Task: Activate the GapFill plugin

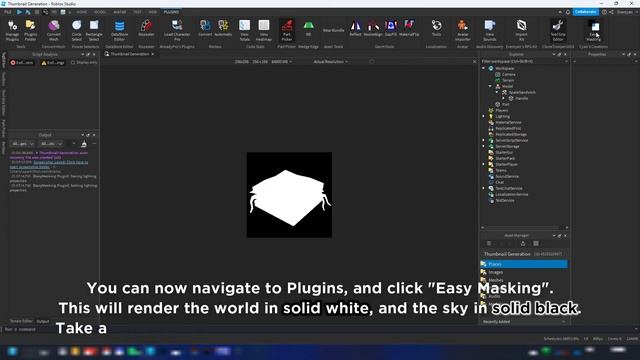Action: pos(391,29)
